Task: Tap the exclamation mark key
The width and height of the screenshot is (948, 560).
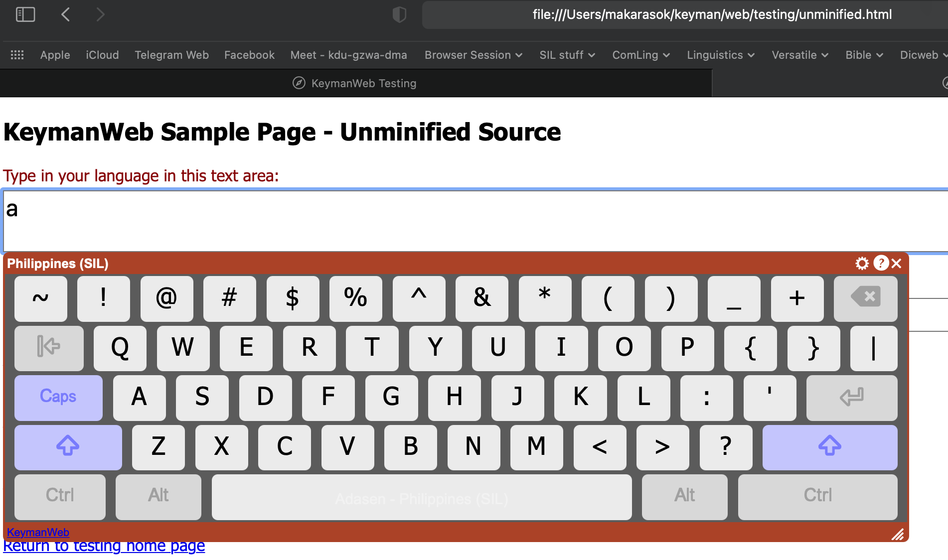Action: pyautogui.click(x=104, y=298)
